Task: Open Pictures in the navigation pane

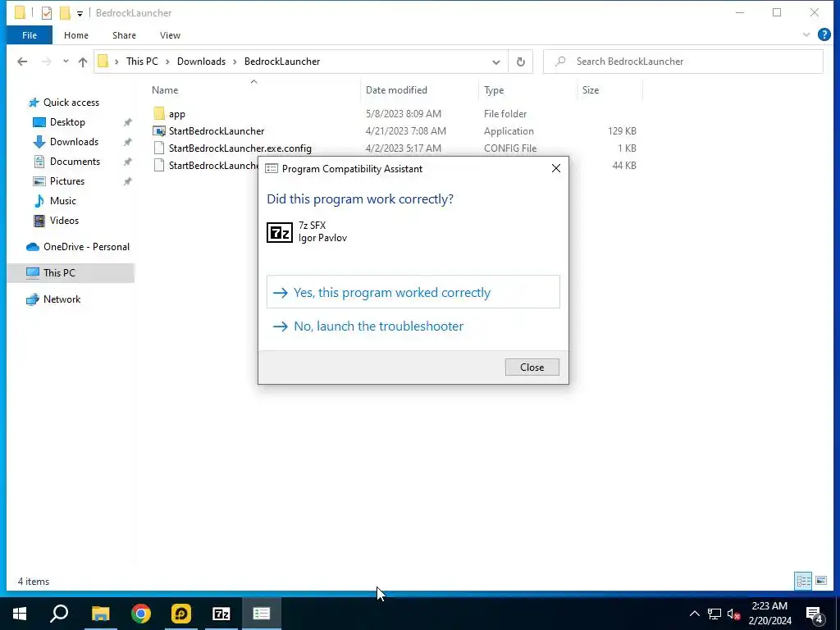Action: (67, 181)
